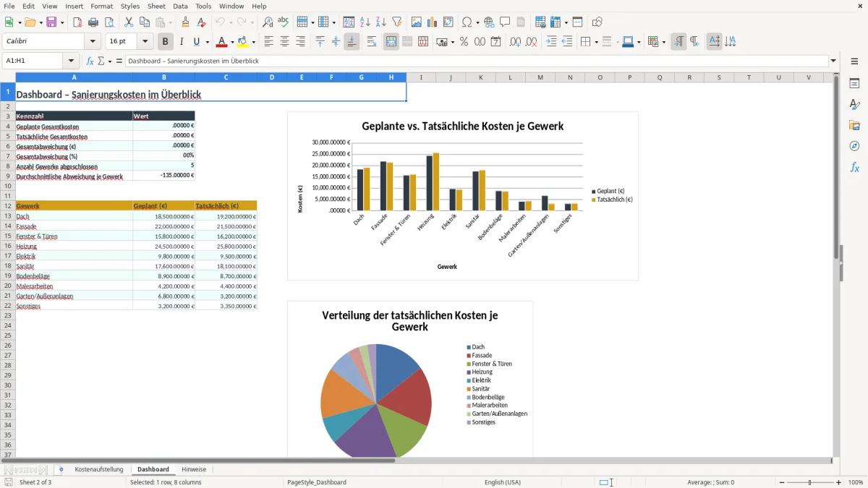Increase the indent

(551, 42)
